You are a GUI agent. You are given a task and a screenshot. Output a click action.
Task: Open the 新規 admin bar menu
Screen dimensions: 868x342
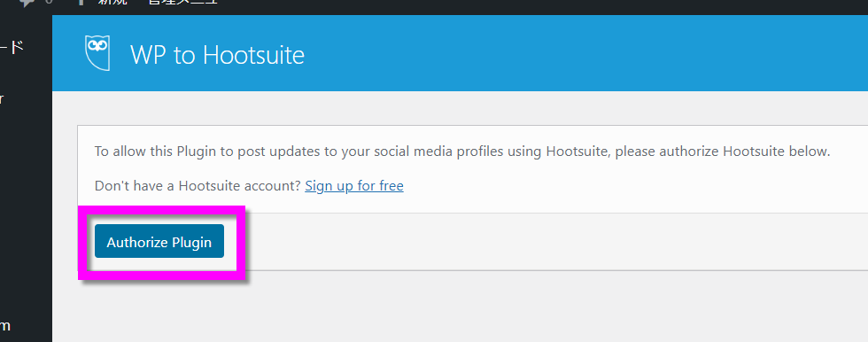112,2
